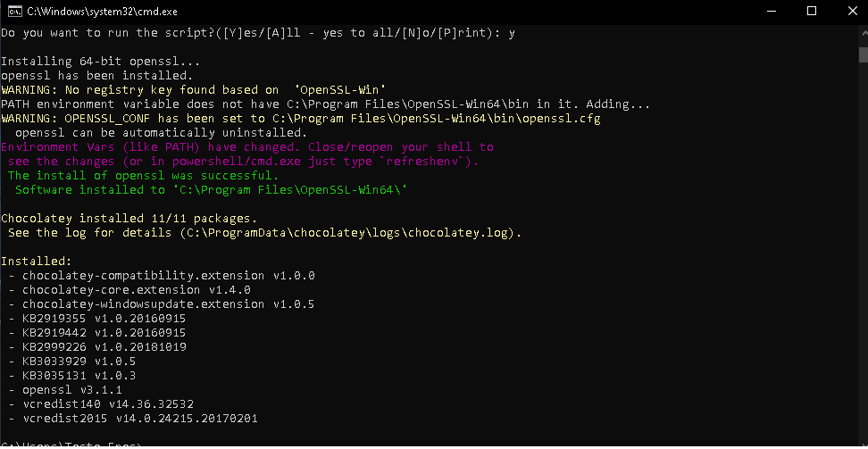
Task: Click the 'vcredist140 v14.36.32532' entry
Action: click(108, 404)
